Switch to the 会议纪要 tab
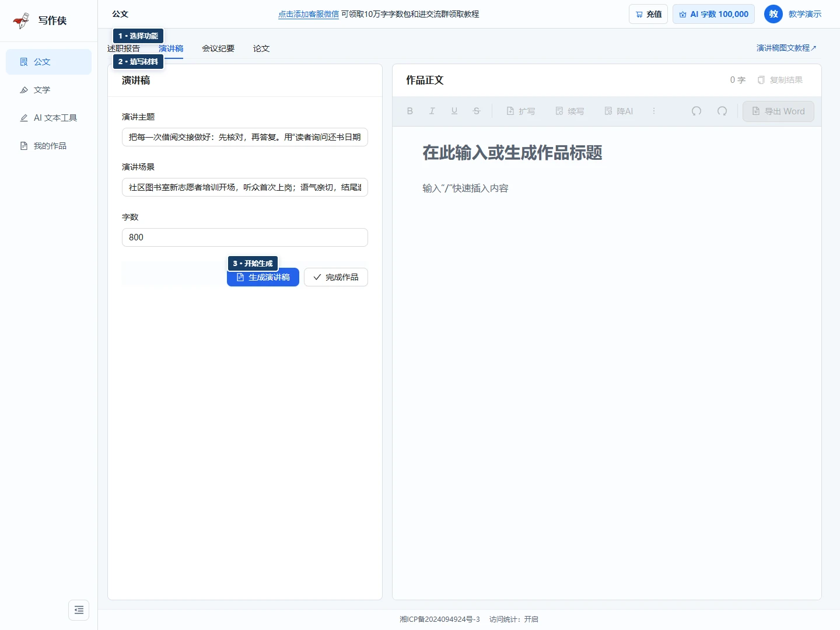Image resolution: width=840 pixels, height=630 pixels. (218, 48)
